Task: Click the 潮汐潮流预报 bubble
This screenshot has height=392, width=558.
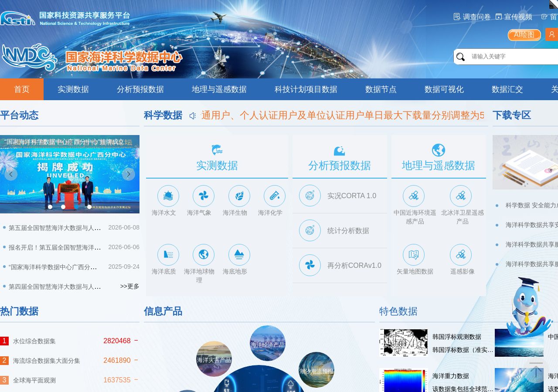Action: click(x=316, y=370)
